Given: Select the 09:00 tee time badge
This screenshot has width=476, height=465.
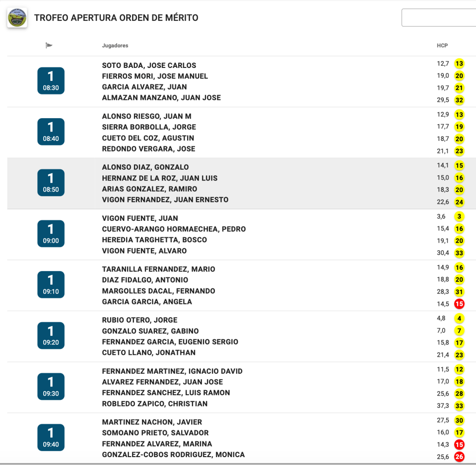Looking at the screenshot, I should pyautogui.click(x=51, y=233).
